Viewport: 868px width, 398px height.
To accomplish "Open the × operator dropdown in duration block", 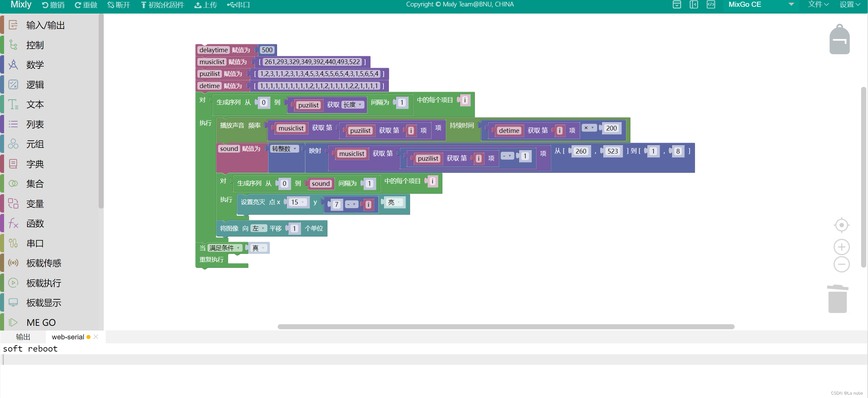I will tap(589, 128).
